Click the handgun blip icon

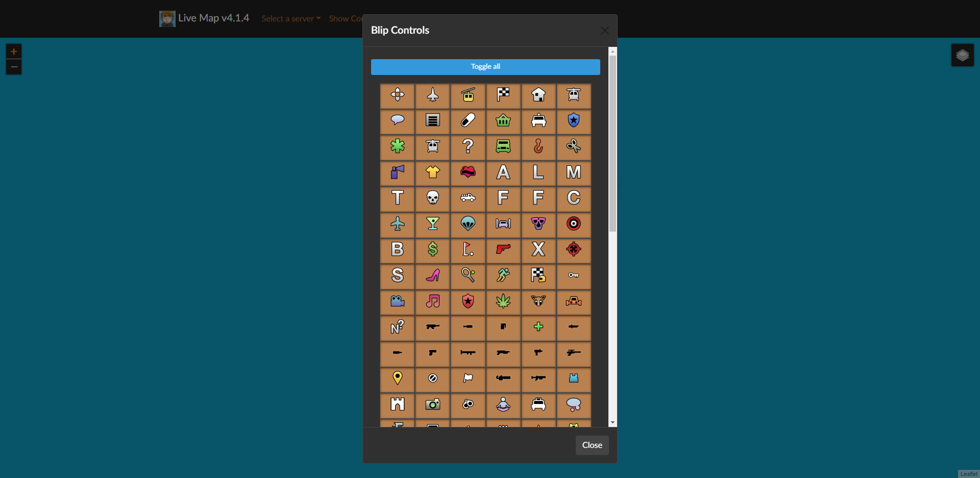click(503, 250)
